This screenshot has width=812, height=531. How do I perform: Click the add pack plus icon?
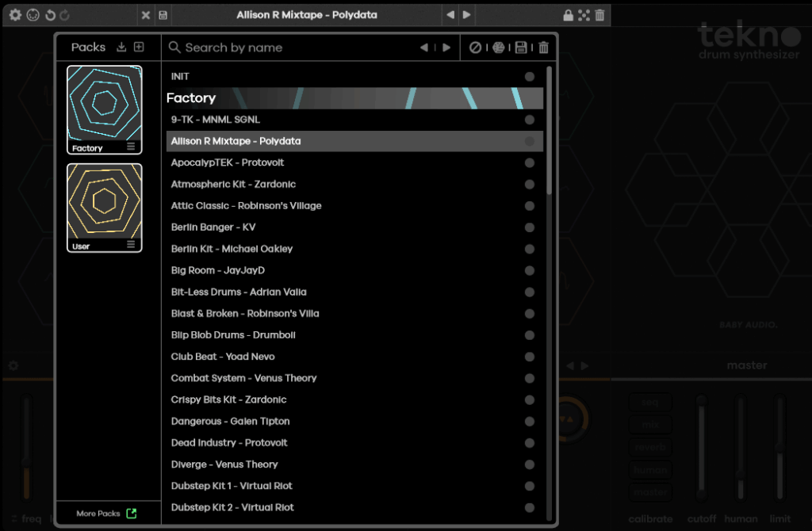coord(139,47)
